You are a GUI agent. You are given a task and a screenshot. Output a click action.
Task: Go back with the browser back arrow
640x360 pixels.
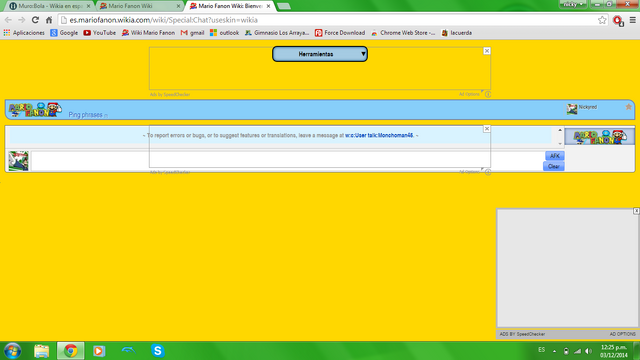[x=8, y=20]
